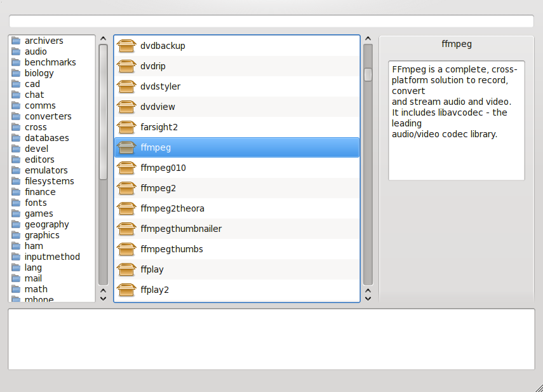Click the ffplay package icon
The width and height of the screenshot is (543, 392).
point(126,269)
